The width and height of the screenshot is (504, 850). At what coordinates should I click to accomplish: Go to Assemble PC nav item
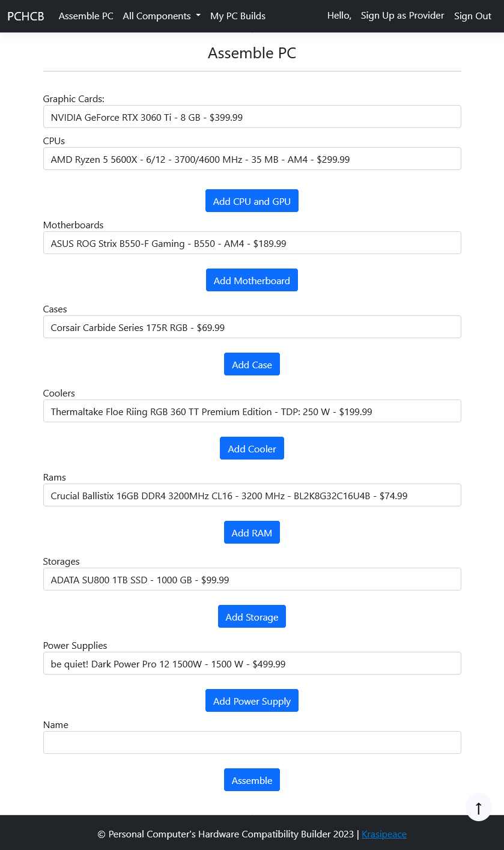86,16
